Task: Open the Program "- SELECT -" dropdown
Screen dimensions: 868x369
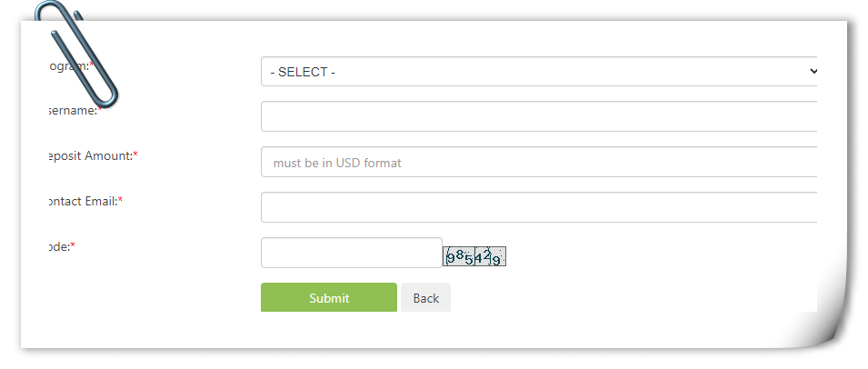Action: pyautogui.click(x=539, y=72)
